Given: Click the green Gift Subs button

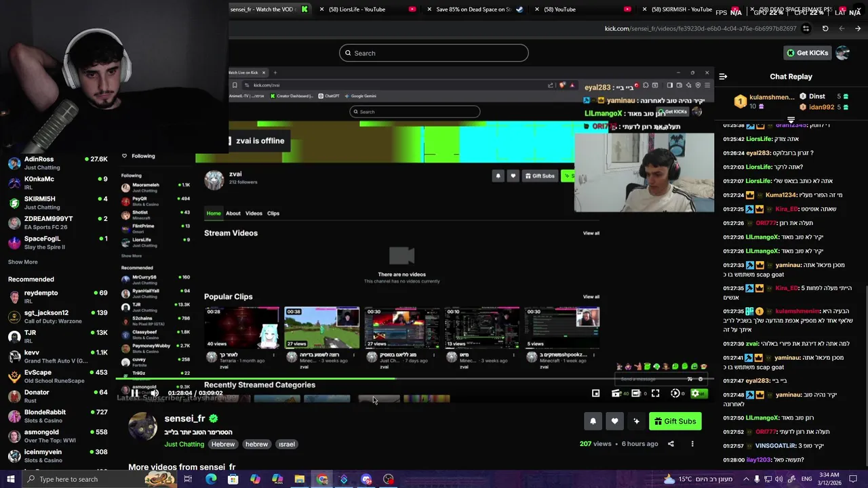Looking at the screenshot, I should (675, 422).
